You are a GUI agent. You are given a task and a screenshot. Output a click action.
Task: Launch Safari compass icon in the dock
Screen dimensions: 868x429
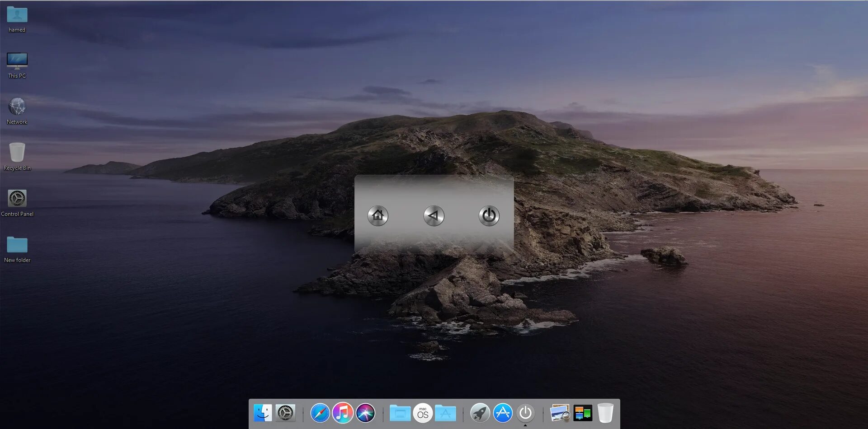pyautogui.click(x=320, y=413)
